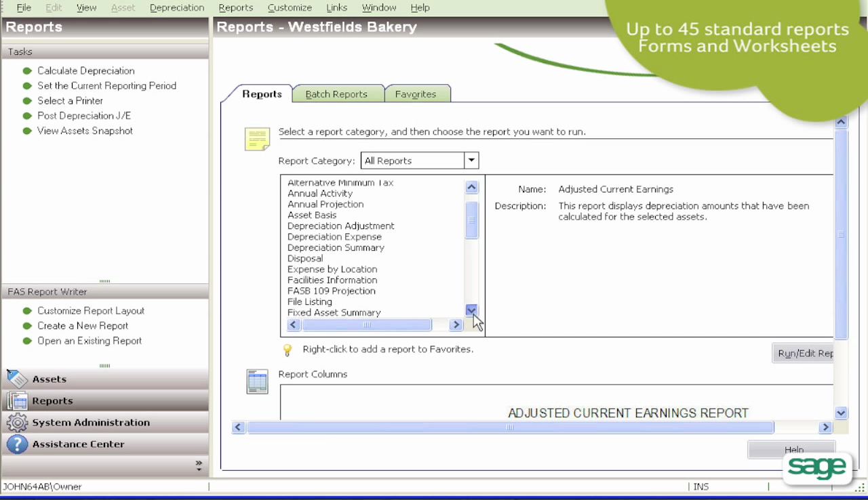Click the Assistance Center question mark icon
The height and width of the screenshot is (500, 868).
click(x=16, y=444)
